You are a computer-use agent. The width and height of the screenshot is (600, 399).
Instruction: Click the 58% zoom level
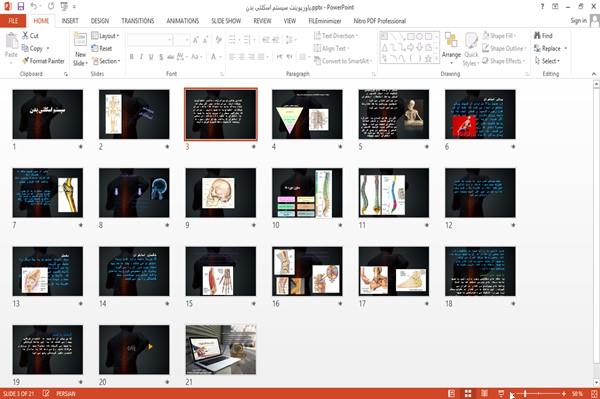[x=577, y=393]
